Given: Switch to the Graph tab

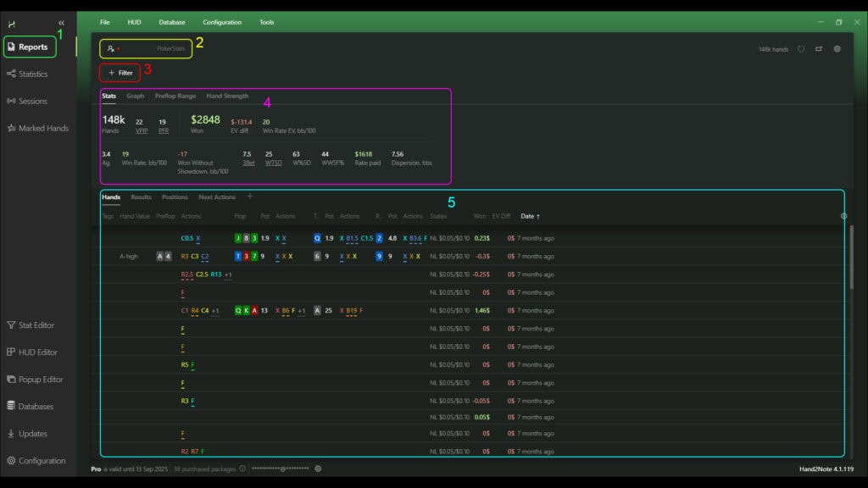Looking at the screenshot, I should click(x=136, y=97).
